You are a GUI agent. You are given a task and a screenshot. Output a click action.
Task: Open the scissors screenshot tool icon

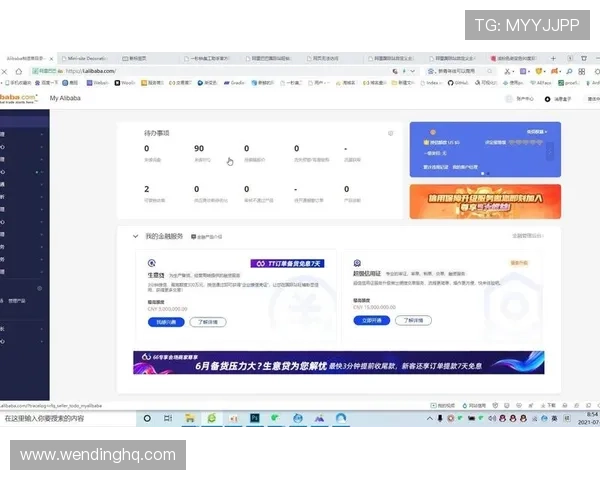[507, 71]
